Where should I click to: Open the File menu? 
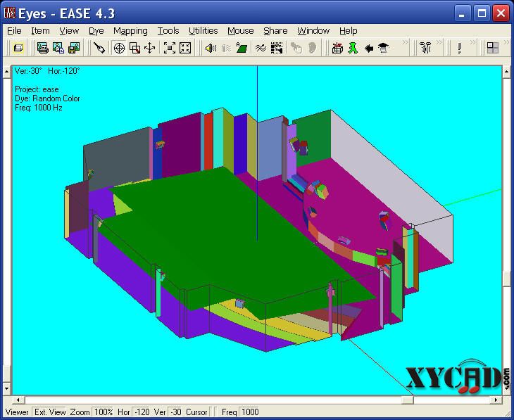pyautogui.click(x=14, y=31)
